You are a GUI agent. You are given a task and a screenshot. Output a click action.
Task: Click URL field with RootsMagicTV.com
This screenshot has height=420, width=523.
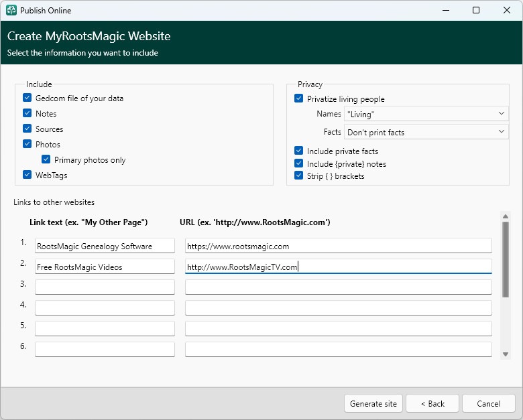pos(338,267)
